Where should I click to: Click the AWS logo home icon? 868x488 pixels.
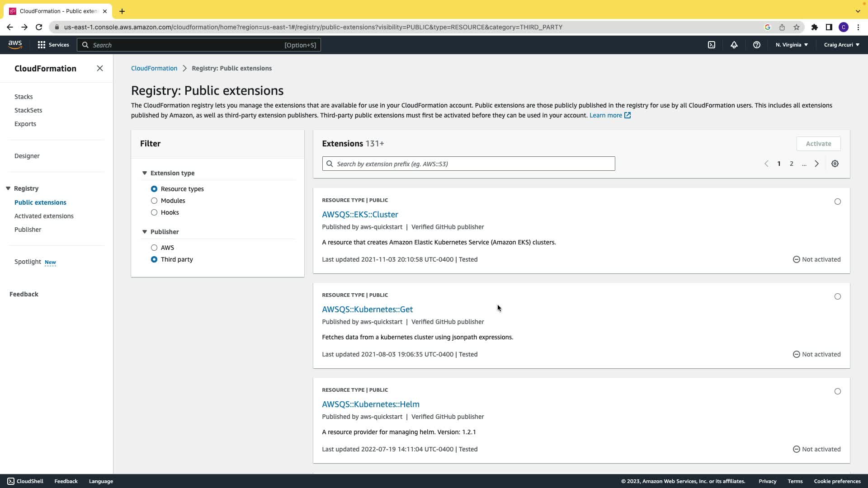pos(15,44)
